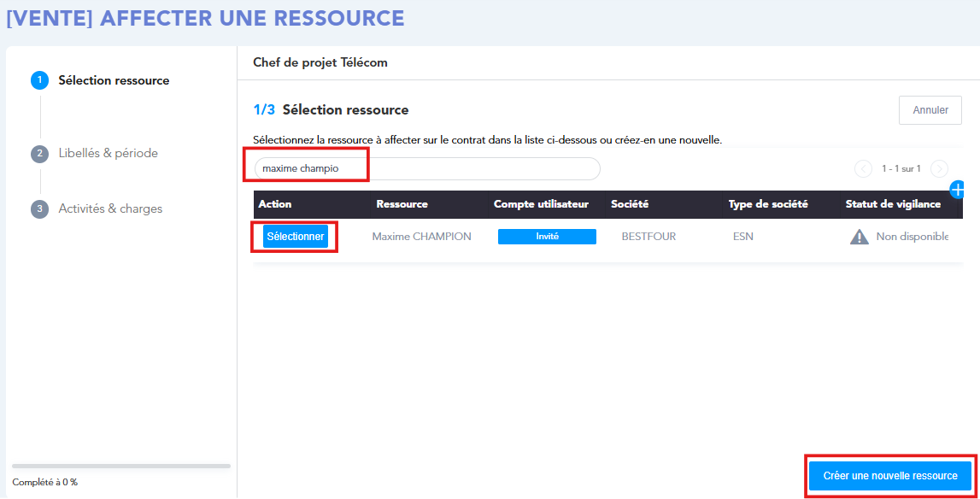Click the blue plus icon above table
Screen dimensions: 980x499
click(958, 189)
